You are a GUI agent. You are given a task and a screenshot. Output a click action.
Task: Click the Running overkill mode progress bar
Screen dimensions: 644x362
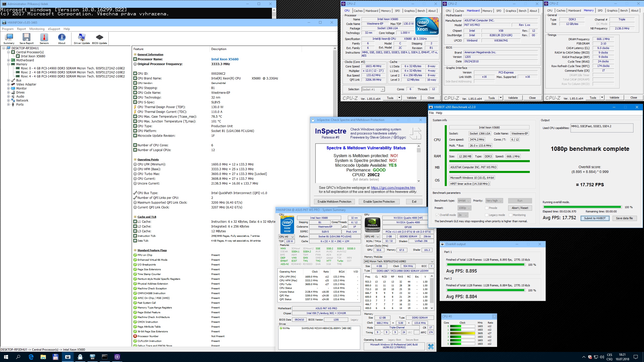(x=582, y=207)
